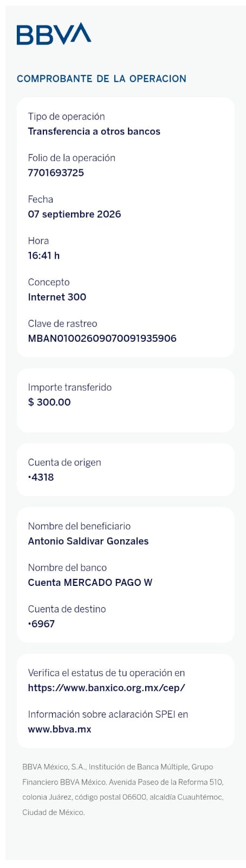Click operation type Transferencia a otros bancos
Image resolution: width=246 pixels, height=868 pixels.
(94, 131)
